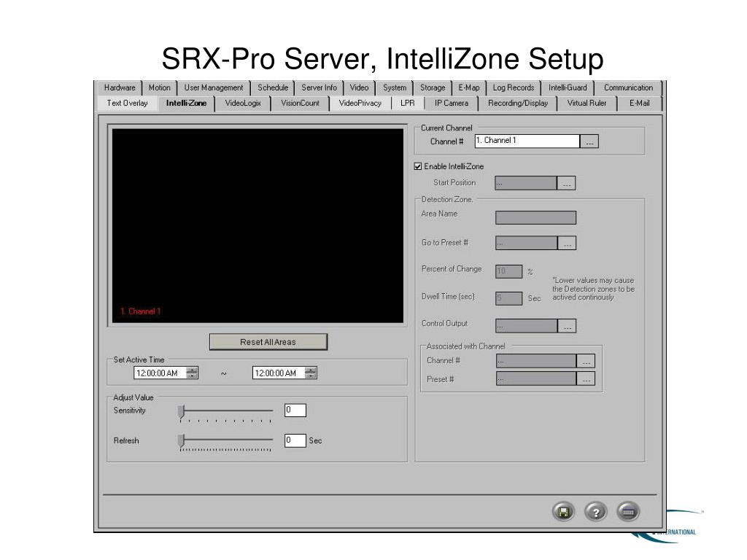The width and height of the screenshot is (747, 560).
Task: Click the Start Position field
Action: coord(526,183)
